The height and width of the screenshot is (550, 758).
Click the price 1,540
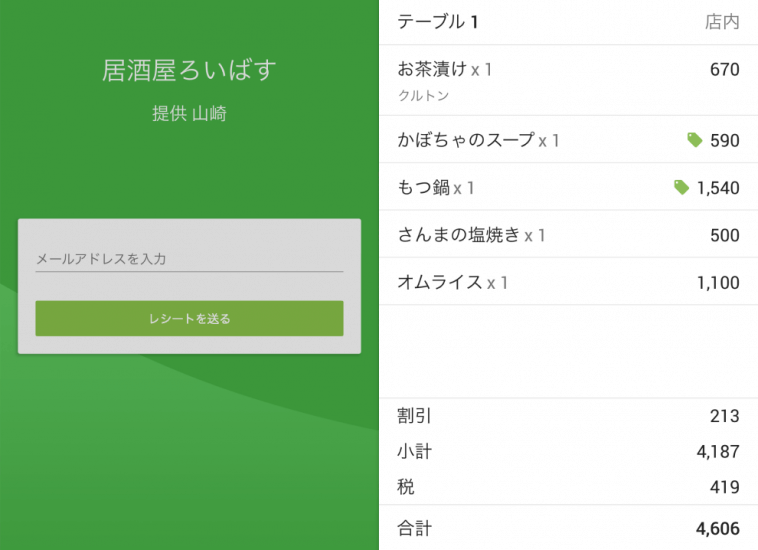pyautogui.click(x=718, y=188)
